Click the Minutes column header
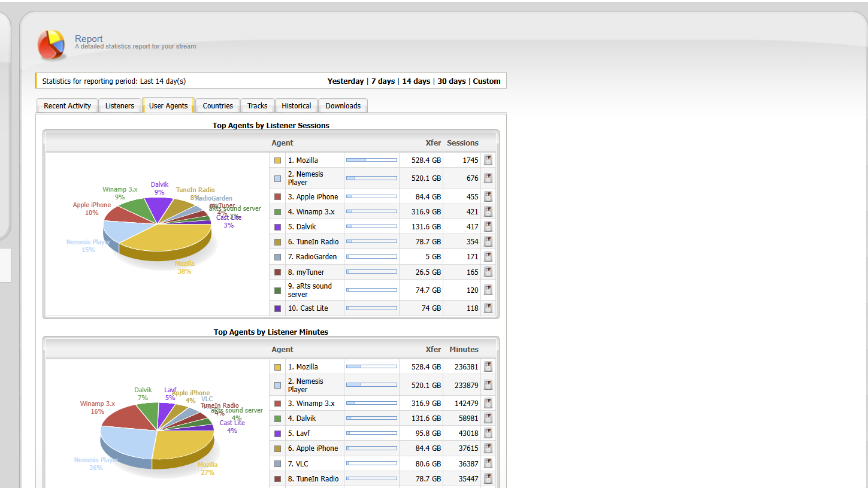 pos(464,349)
